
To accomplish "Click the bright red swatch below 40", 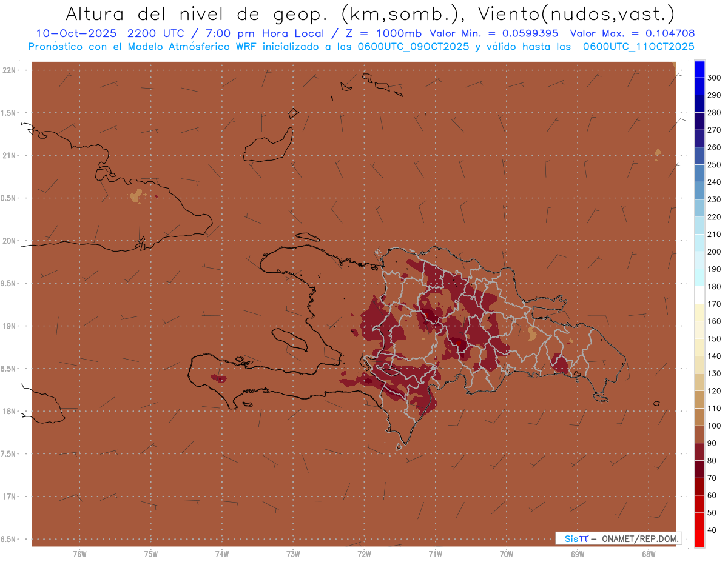I will 699,539.
